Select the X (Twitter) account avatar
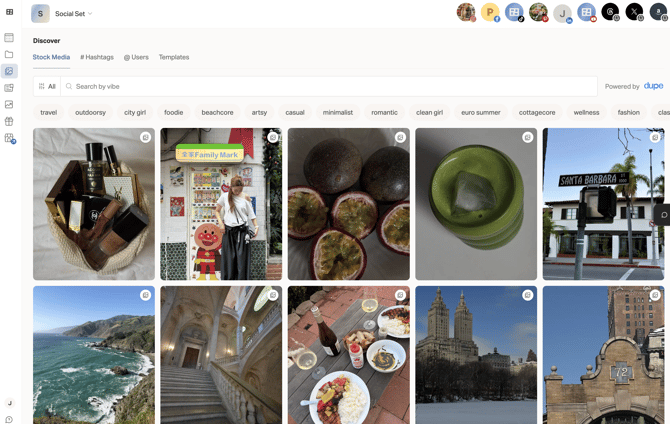The image size is (670, 424). [635, 12]
